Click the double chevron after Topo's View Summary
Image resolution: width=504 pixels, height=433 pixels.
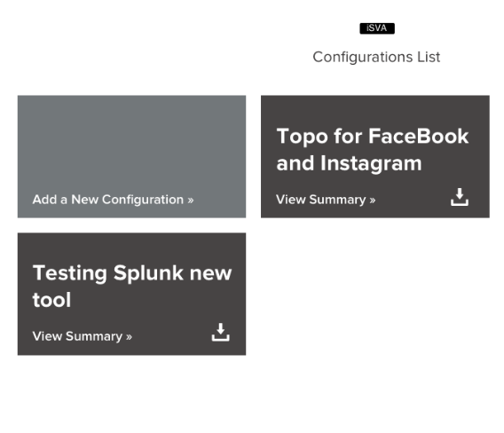(x=372, y=201)
